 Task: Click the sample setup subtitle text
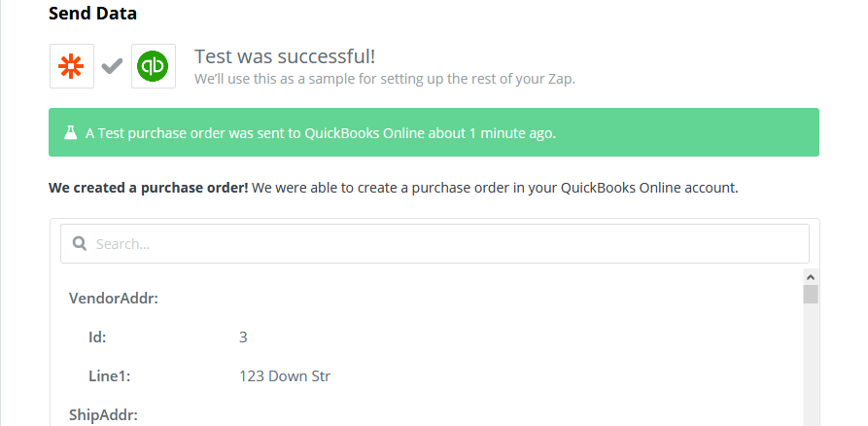pyautogui.click(x=385, y=79)
